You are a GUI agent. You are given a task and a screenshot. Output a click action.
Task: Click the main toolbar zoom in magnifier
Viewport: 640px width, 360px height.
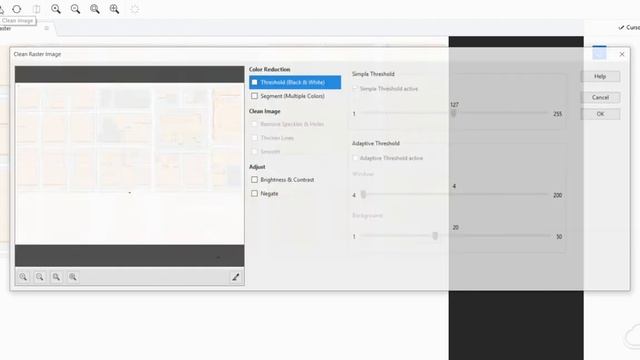click(x=56, y=9)
